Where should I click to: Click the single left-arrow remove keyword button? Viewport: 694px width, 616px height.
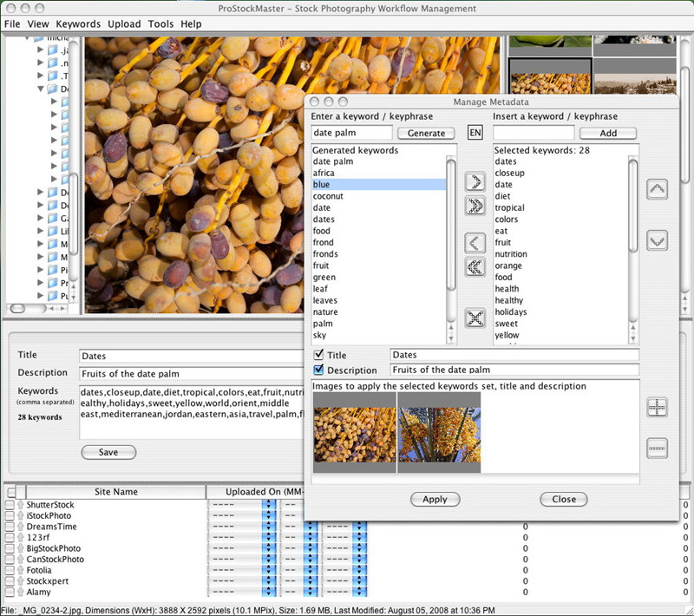[x=475, y=242]
